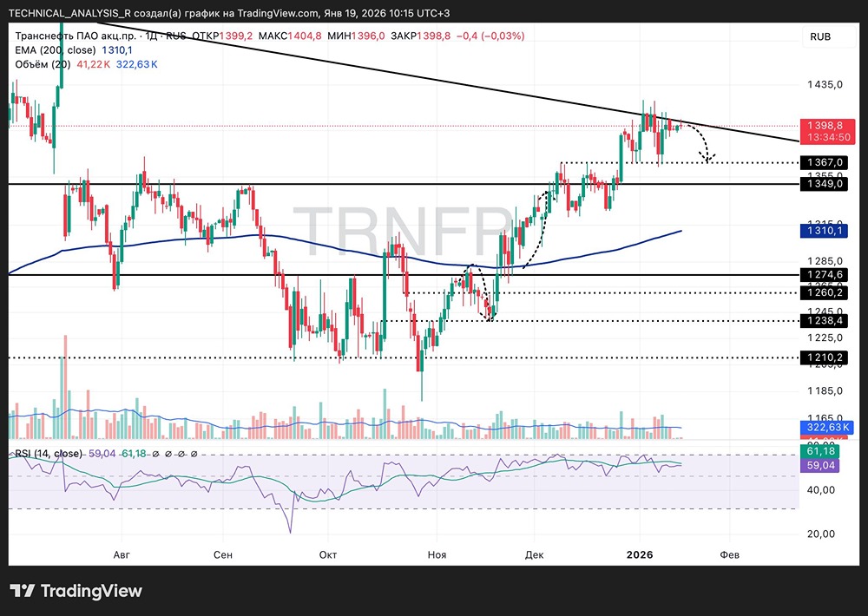Click the Авг label on time axis
This screenshot has height=616, width=868.
(x=122, y=554)
